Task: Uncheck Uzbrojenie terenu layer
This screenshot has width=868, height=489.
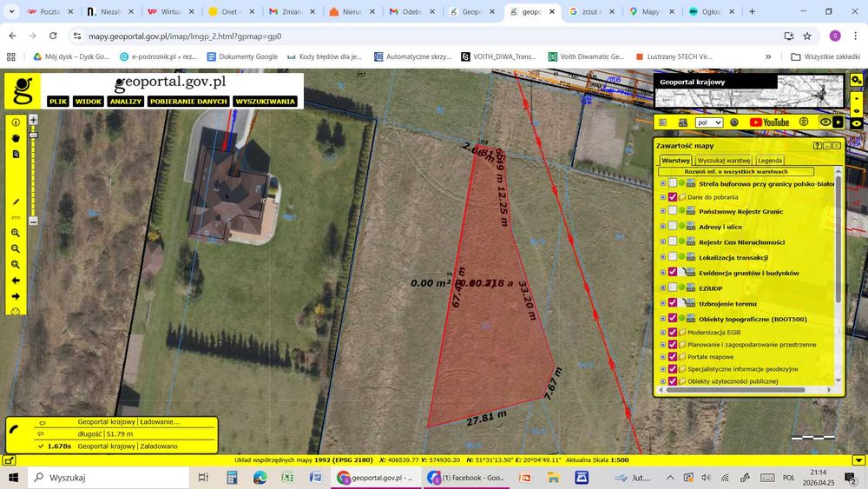Action: 673,303
